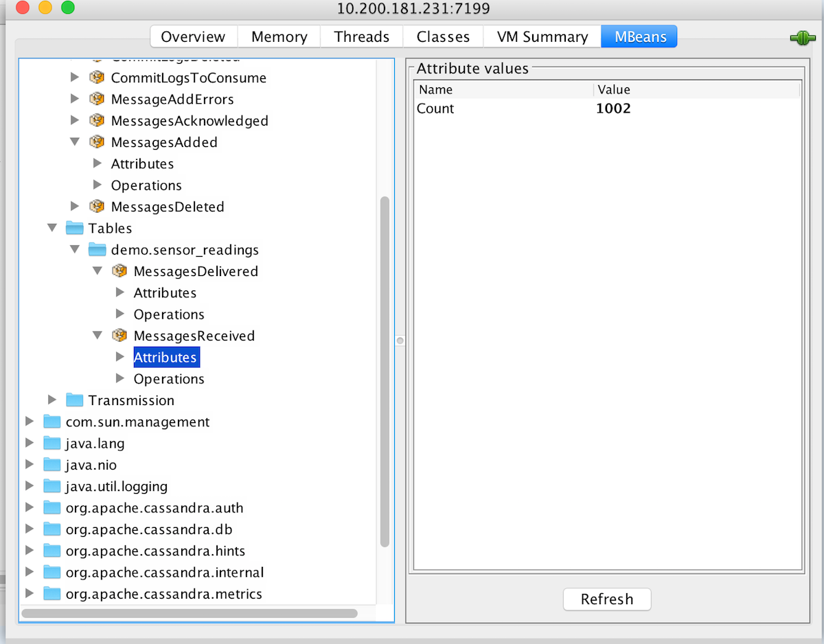Viewport: 824px width, 644px height.
Task: Switch to the Memory tab
Action: pos(279,36)
